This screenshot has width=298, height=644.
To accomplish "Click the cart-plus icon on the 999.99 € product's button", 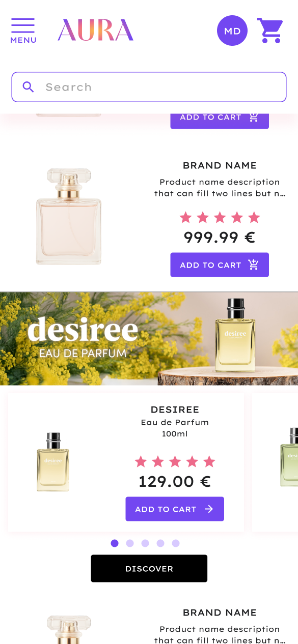I will [253, 265].
